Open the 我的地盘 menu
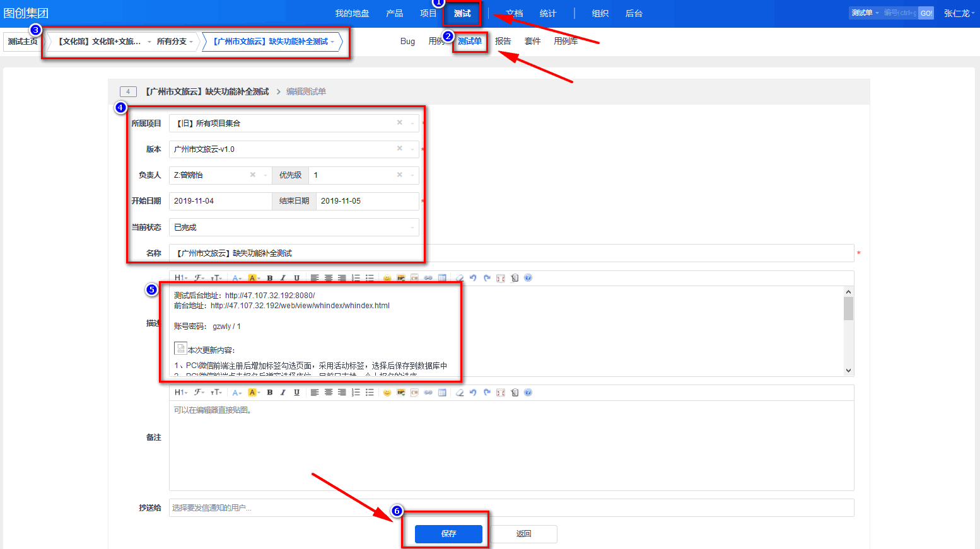Screen dimensions: 980x549 [x=352, y=13]
